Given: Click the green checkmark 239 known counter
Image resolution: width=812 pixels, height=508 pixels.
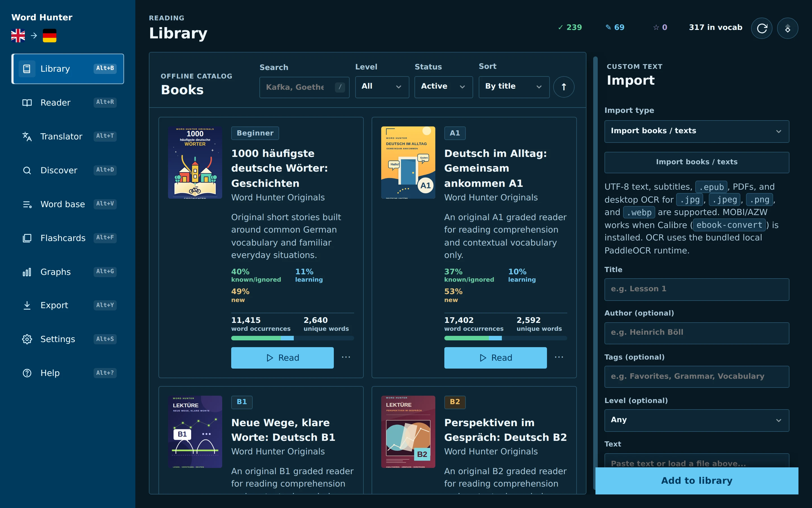Looking at the screenshot, I should (570, 27).
